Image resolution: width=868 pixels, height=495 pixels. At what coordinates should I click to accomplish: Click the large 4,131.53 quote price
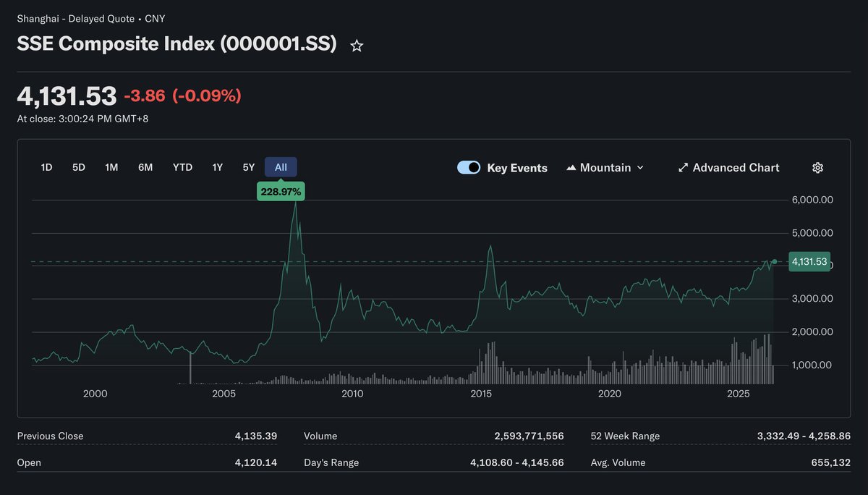67,96
